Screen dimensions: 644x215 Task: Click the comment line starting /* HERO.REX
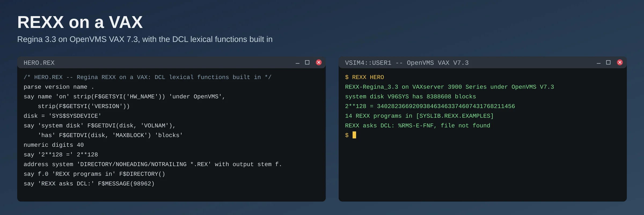(148, 77)
